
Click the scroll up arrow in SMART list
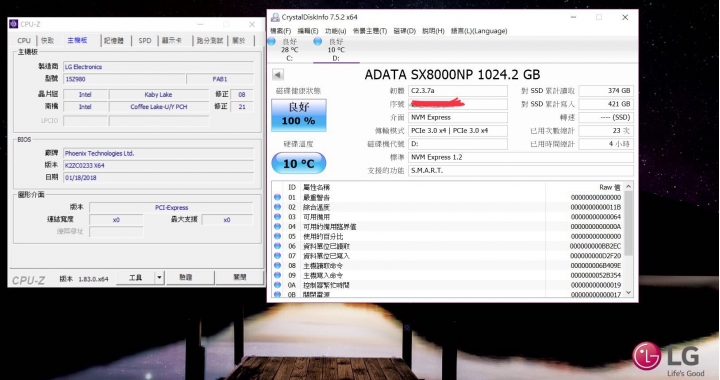[629, 186]
